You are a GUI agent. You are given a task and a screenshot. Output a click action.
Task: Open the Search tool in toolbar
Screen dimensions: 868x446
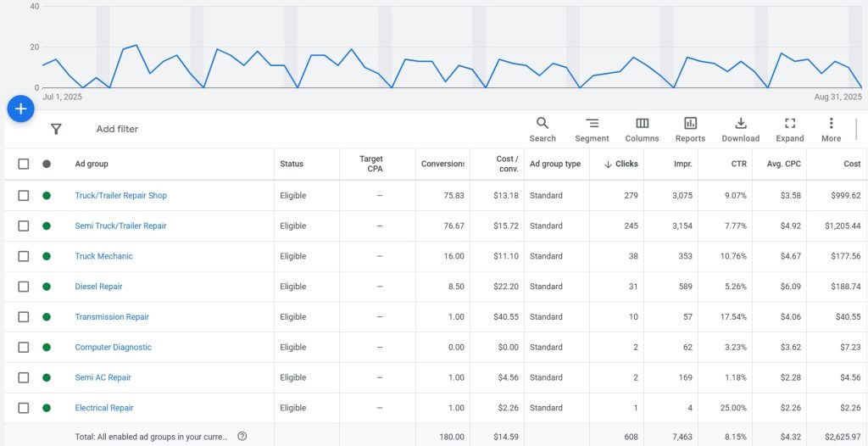pos(542,129)
